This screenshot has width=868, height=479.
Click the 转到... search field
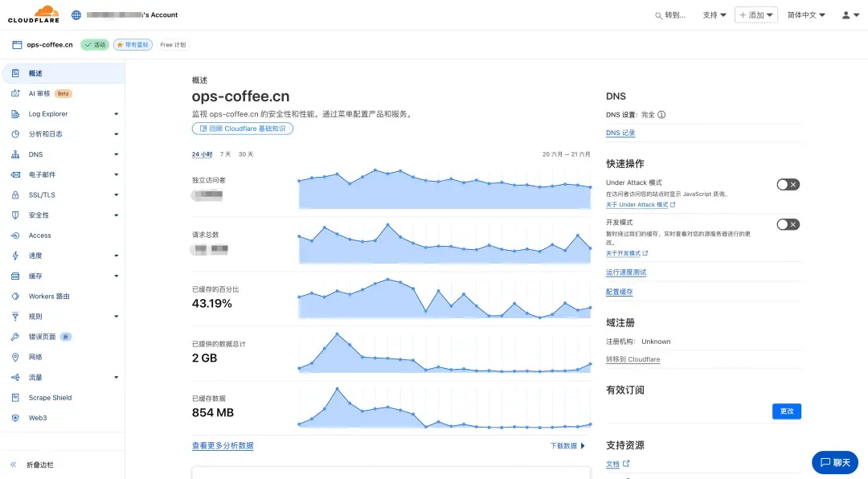click(670, 15)
